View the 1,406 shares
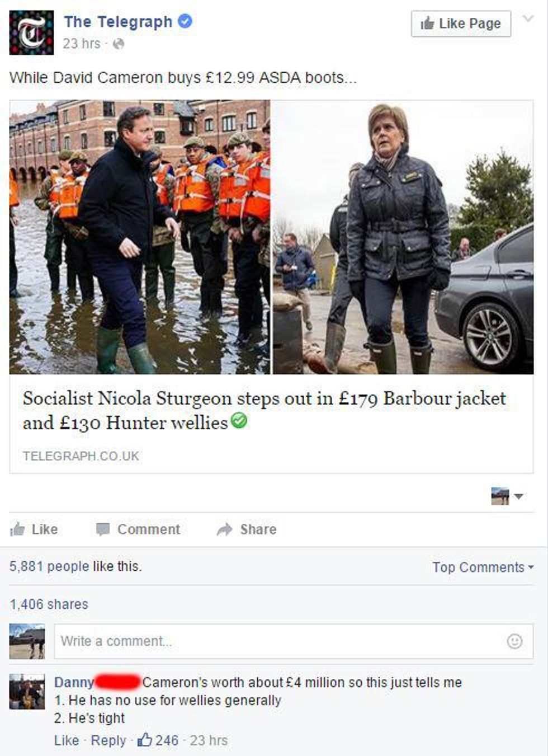 (x=49, y=604)
